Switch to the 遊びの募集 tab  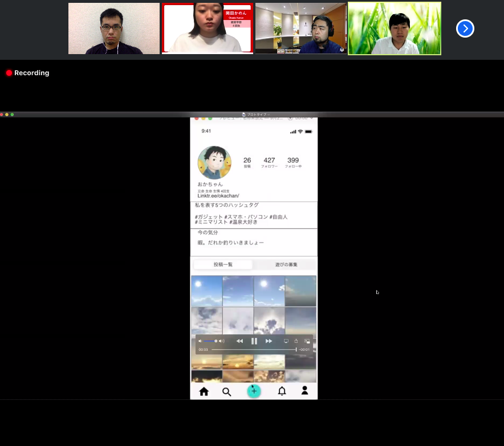(286, 265)
